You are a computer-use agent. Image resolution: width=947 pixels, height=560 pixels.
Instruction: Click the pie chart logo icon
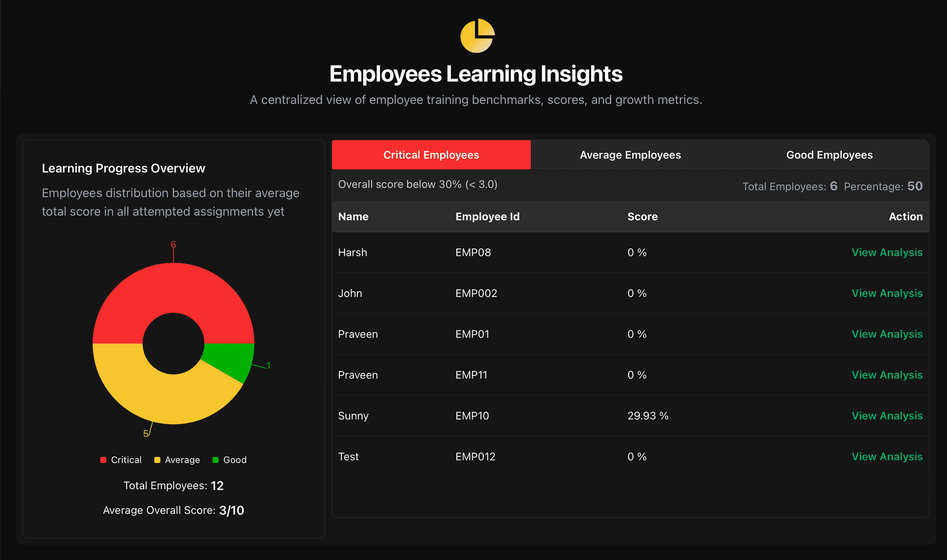[477, 36]
